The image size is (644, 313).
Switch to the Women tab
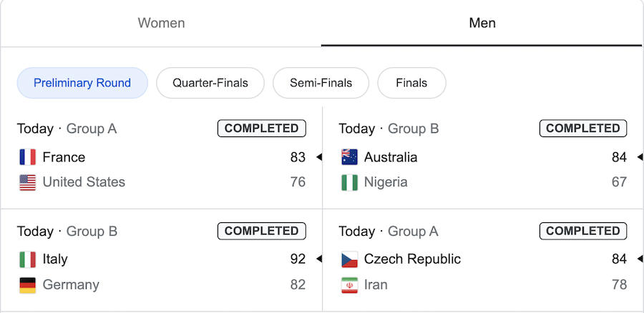tap(161, 23)
